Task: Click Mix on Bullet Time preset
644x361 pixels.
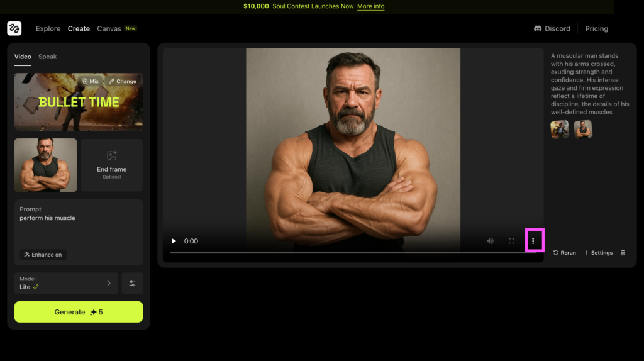Action: click(x=90, y=81)
